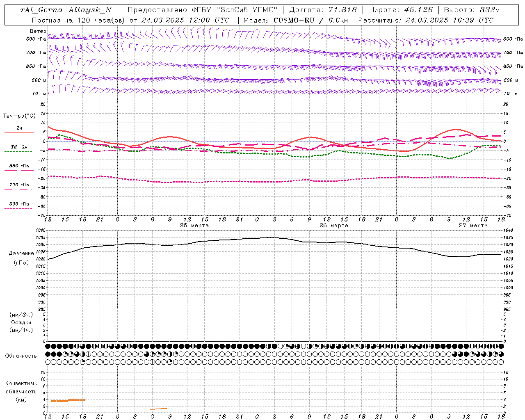This screenshot has height=420, width=525.
Task: Click the Тем-ра(°C) temperature axis label
Action: (x=19, y=116)
